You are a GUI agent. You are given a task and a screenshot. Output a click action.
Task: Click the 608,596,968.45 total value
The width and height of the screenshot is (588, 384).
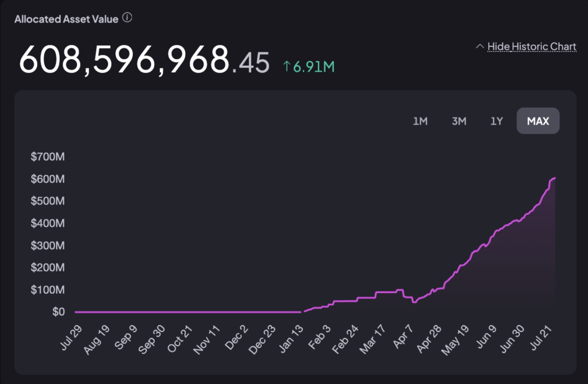tap(144, 60)
